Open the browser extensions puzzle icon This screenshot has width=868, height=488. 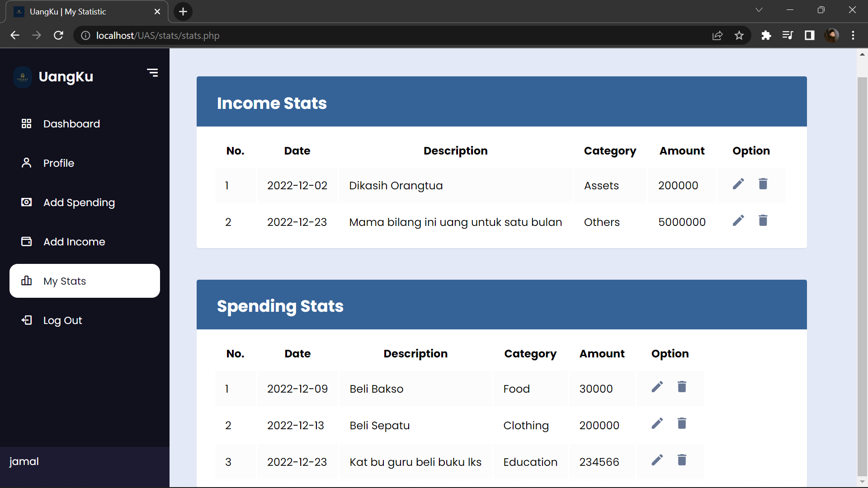click(x=766, y=35)
